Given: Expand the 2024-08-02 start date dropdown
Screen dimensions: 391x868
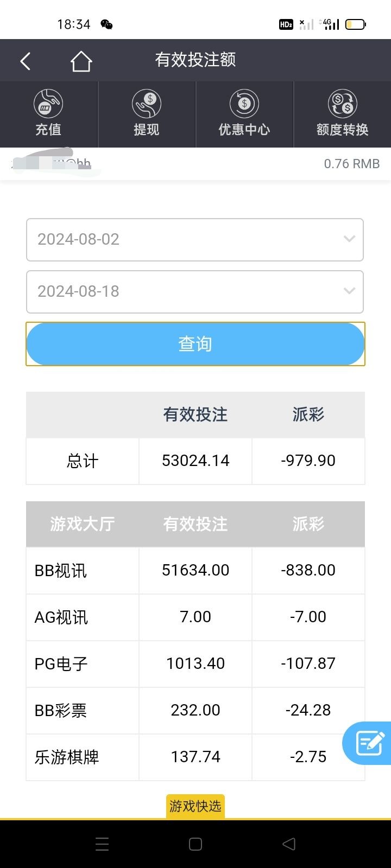Looking at the screenshot, I should click(x=194, y=239).
